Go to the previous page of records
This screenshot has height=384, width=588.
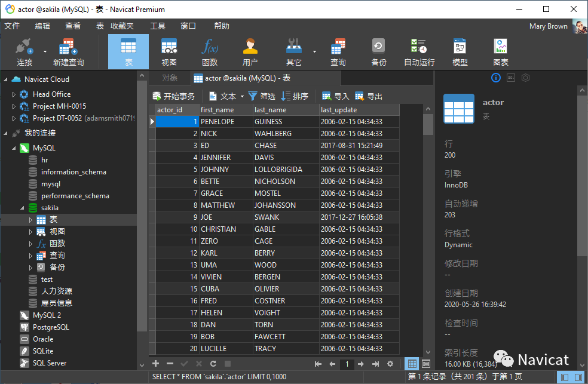(332, 364)
